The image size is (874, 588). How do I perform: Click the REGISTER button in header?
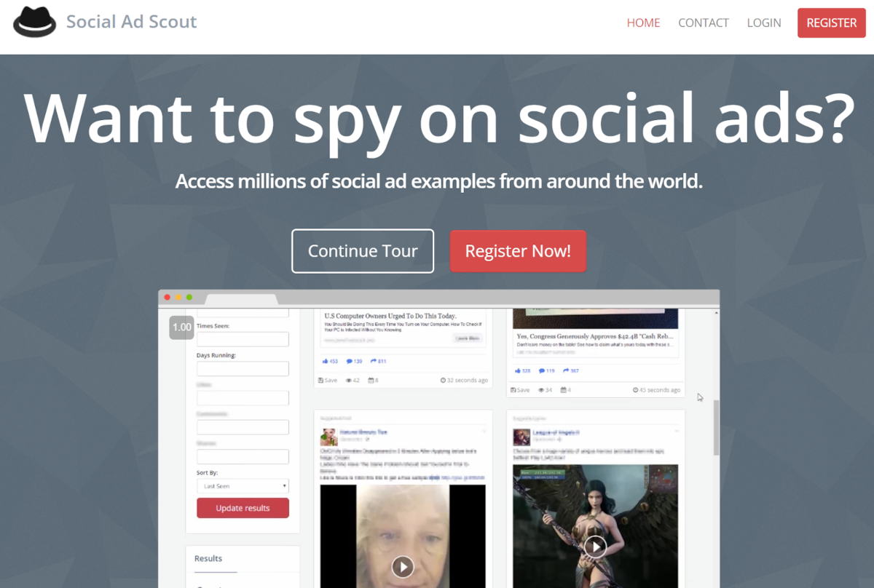(832, 23)
